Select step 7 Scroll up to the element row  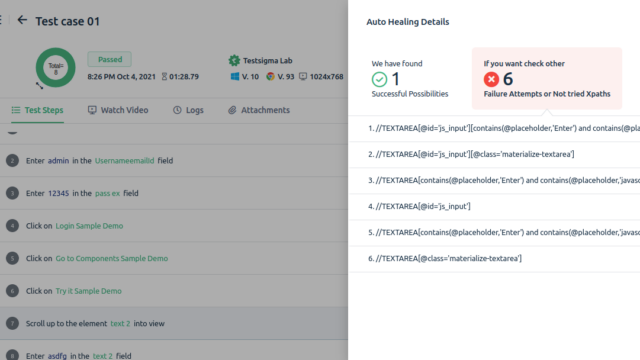(174, 323)
